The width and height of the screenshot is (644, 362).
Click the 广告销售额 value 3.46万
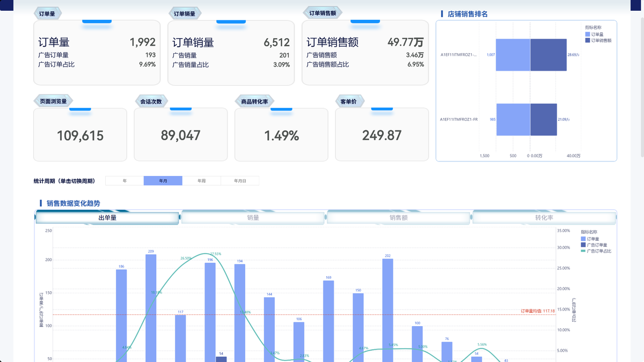415,55
